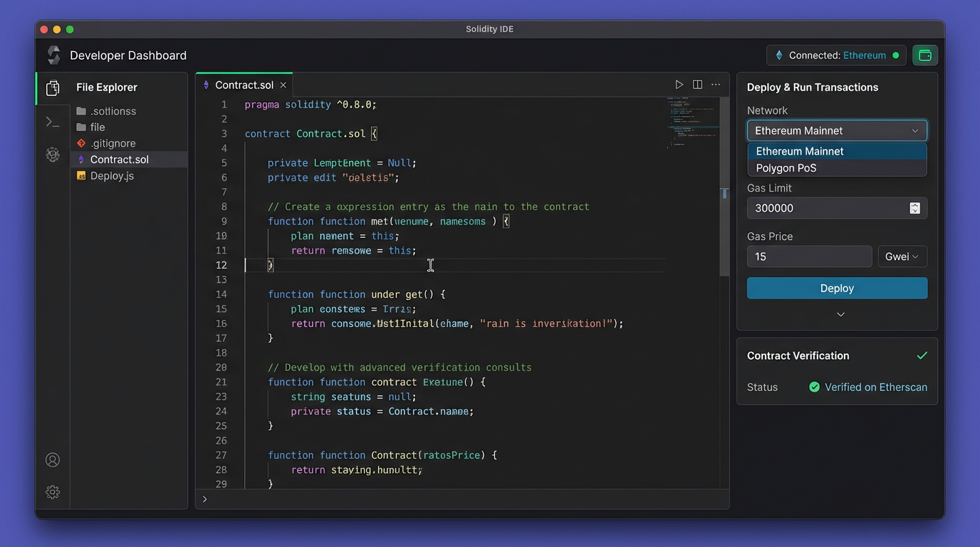980x547 pixels.
Task: Run the contract using the play icon
Action: [x=679, y=84]
